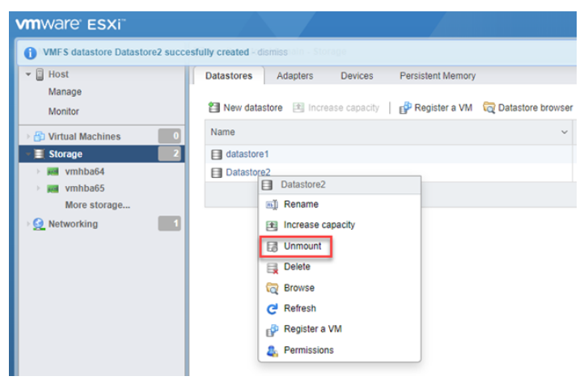Click Register a VM icon in context menu
This screenshot has width=588, height=389.
tap(273, 330)
